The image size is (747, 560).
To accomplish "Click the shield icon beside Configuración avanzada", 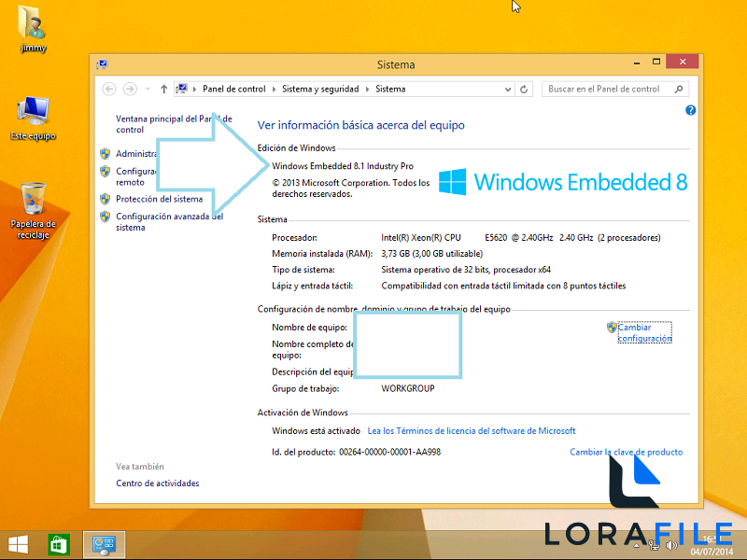I will click(106, 217).
